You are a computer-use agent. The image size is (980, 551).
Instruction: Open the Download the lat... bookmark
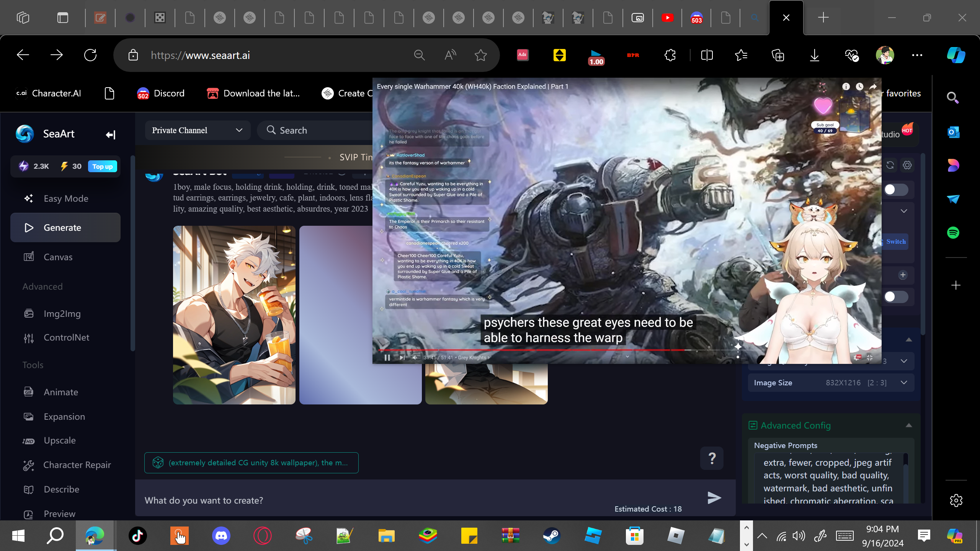(253, 93)
